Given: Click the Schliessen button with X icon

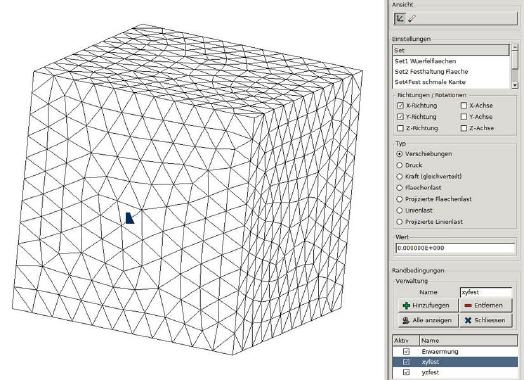Looking at the screenshot, I should pos(486,320).
